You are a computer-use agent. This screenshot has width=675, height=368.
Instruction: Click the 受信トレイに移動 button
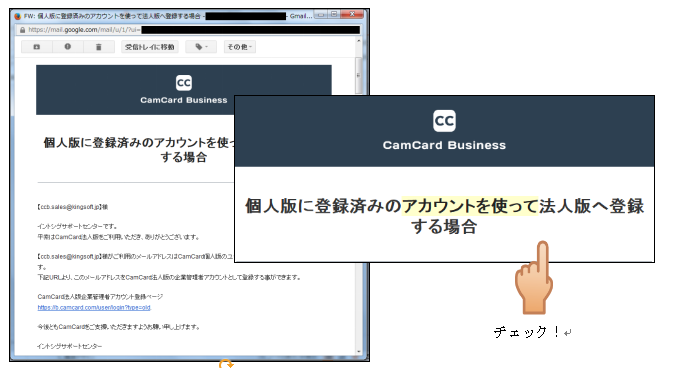(x=149, y=47)
